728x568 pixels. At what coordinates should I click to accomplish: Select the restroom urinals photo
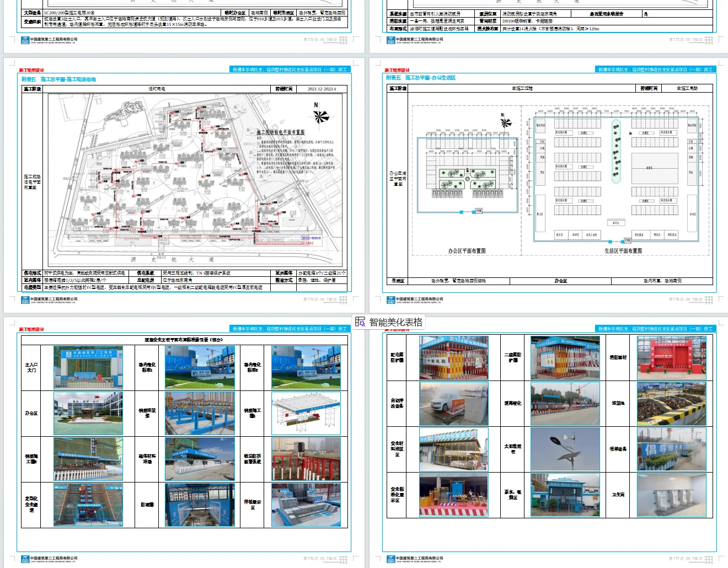[x=672, y=495]
